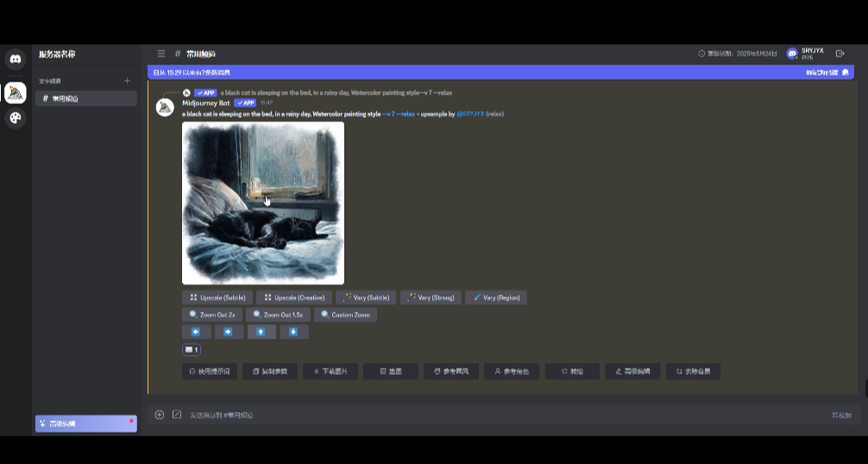Click the envelope reaction with count 1
868x464 pixels.
coord(192,349)
